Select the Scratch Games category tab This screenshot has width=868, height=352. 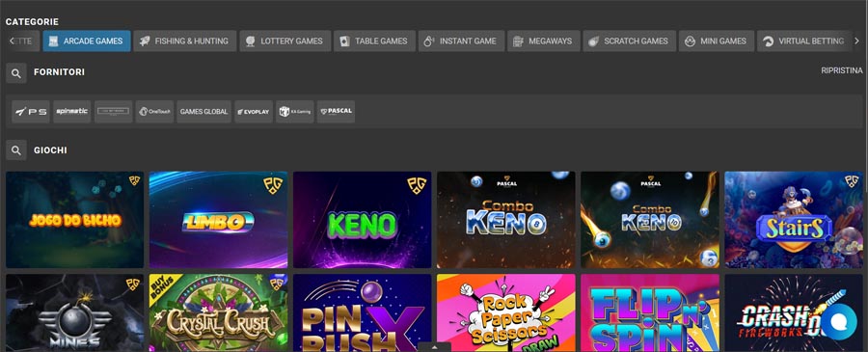[630, 41]
